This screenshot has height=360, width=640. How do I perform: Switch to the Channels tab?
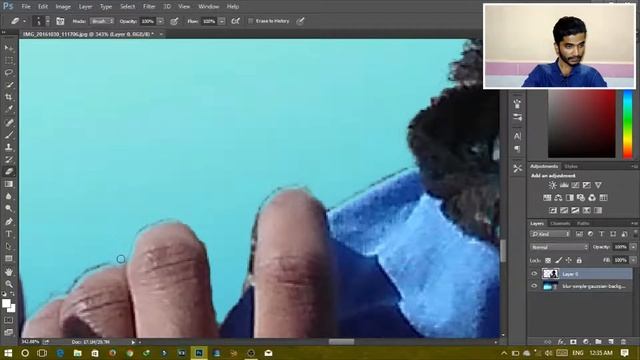point(560,224)
